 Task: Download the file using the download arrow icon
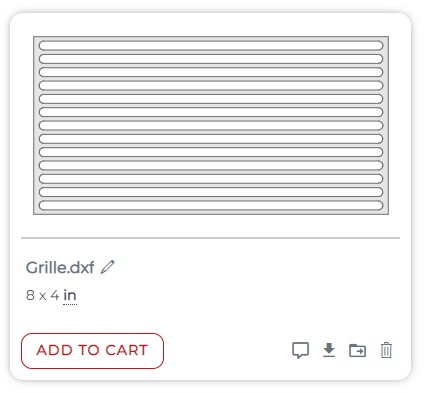pyautogui.click(x=329, y=350)
